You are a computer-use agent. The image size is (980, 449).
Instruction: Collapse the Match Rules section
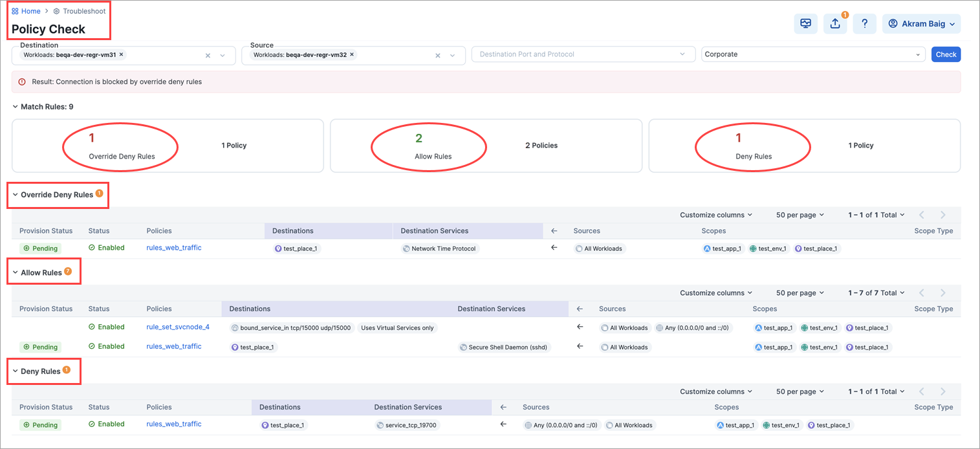point(16,107)
